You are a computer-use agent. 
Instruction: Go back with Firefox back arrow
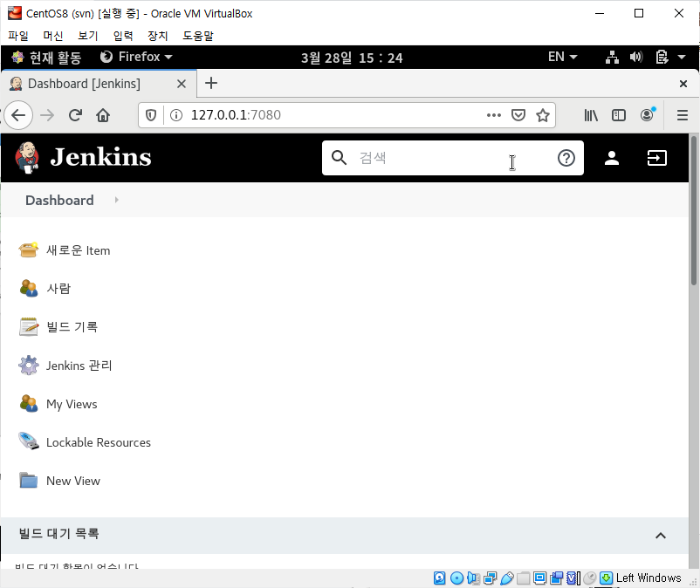tap(18, 115)
